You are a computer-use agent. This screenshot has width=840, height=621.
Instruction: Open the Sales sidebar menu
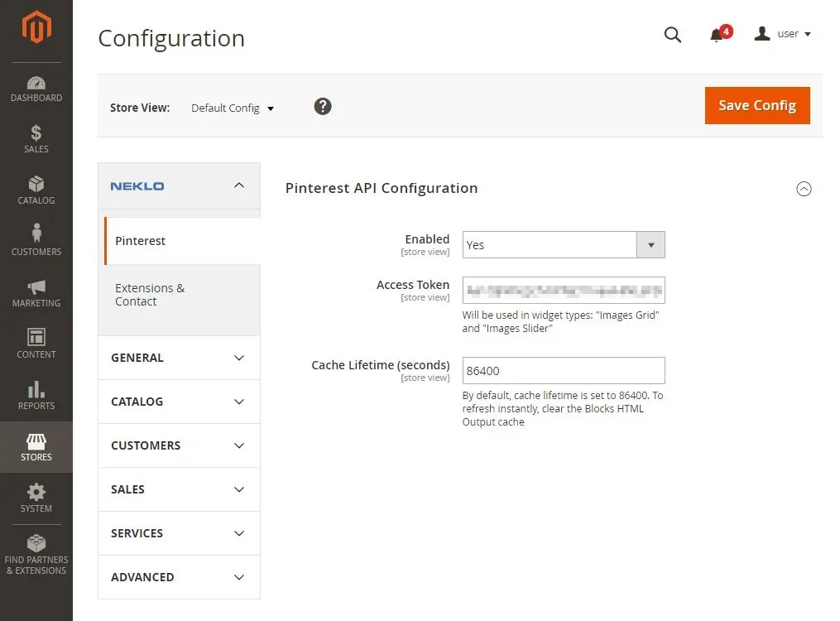(x=36, y=139)
